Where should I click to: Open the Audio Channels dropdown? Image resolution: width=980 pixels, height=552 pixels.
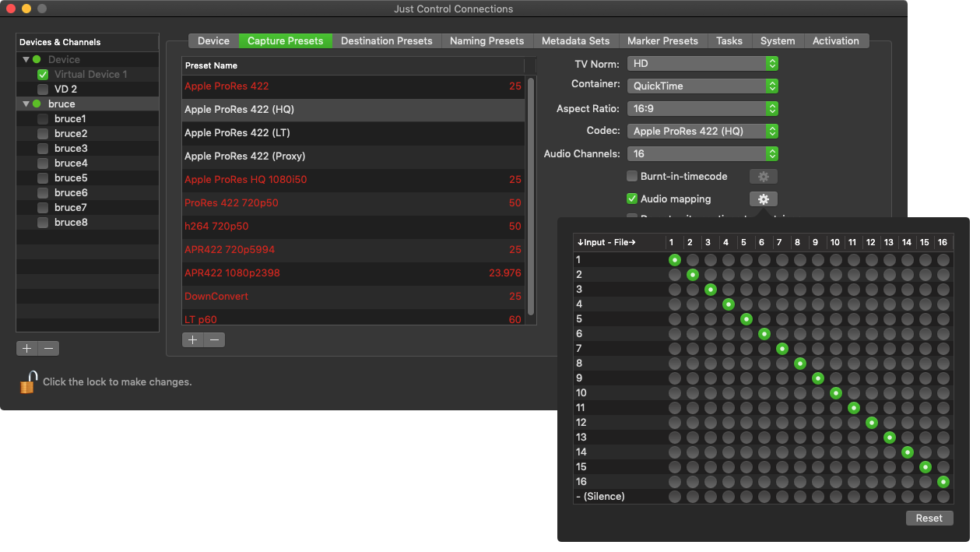[702, 153]
